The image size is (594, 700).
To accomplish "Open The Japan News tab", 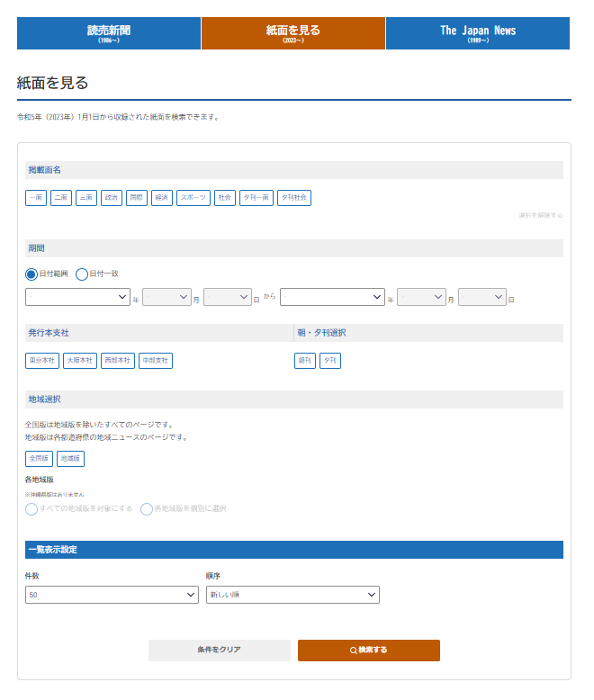I will pos(477,33).
